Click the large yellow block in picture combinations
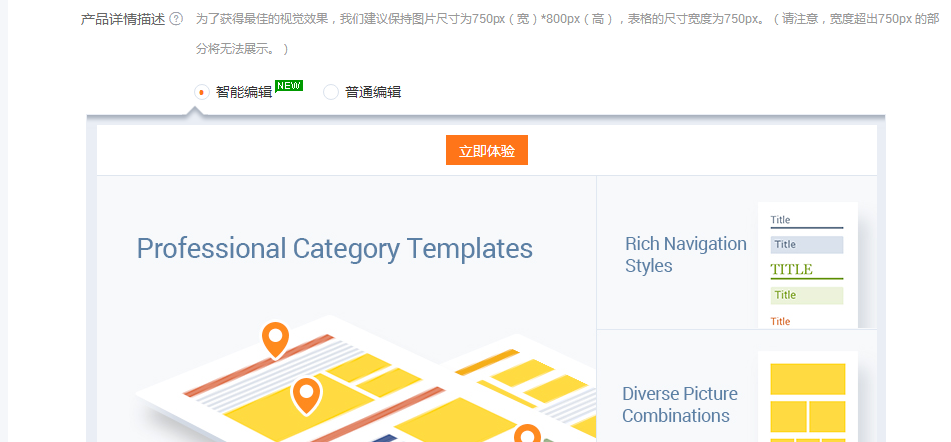The width and height of the screenshot is (951, 442). pos(807,379)
